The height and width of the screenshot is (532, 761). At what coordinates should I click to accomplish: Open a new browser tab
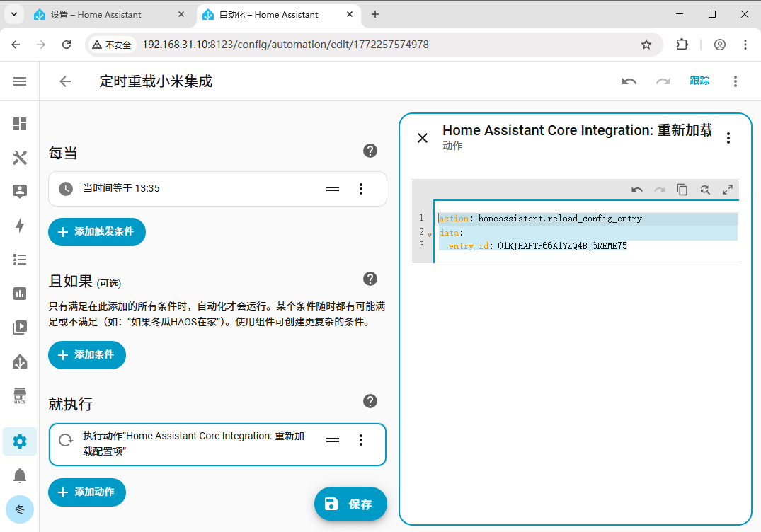point(375,15)
